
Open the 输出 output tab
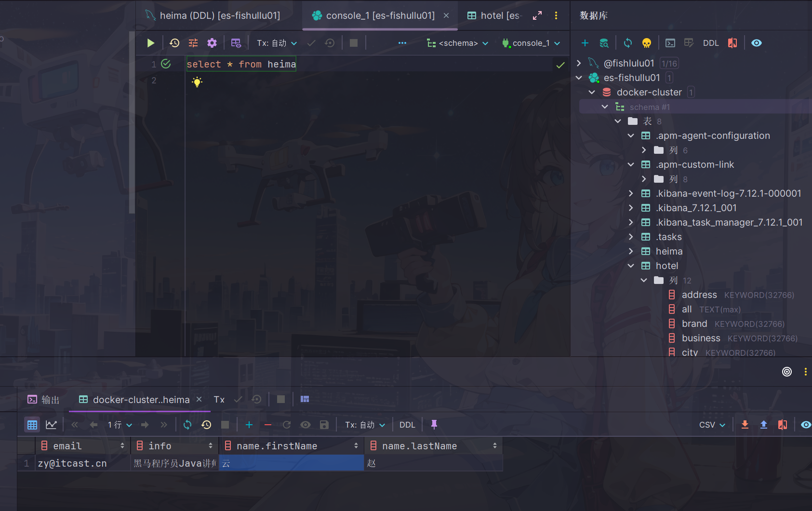tap(43, 400)
